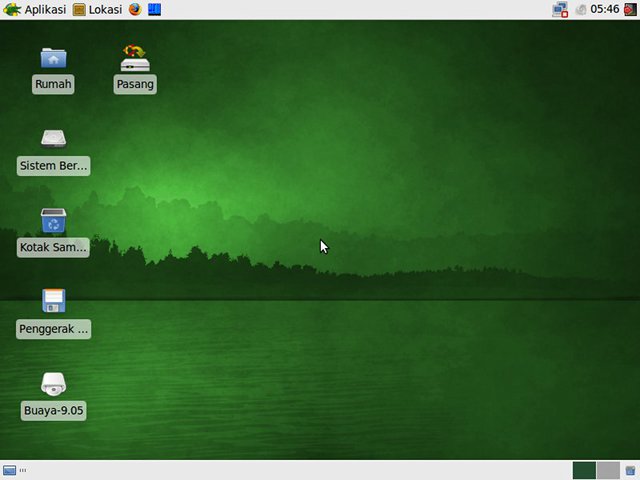The height and width of the screenshot is (480, 640).
Task: Click the network connection status icon
Action: [560, 9]
